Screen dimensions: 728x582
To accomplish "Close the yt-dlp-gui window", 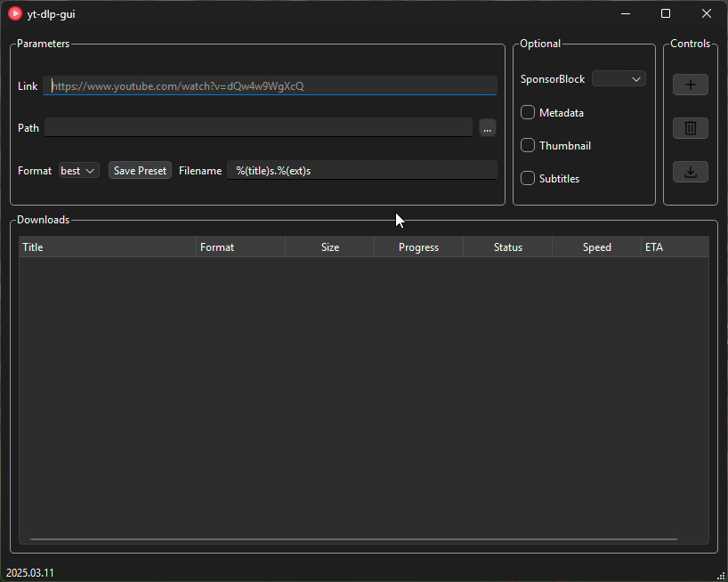I will 706,13.
